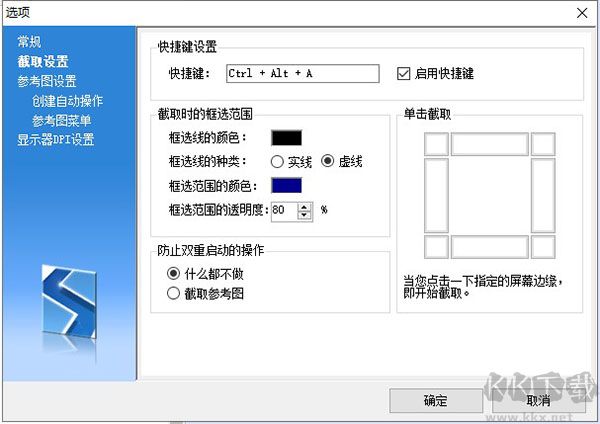The image size is (600, 424).
Task: Toggle the top edge screen-edge box
Action: point(490,144)
